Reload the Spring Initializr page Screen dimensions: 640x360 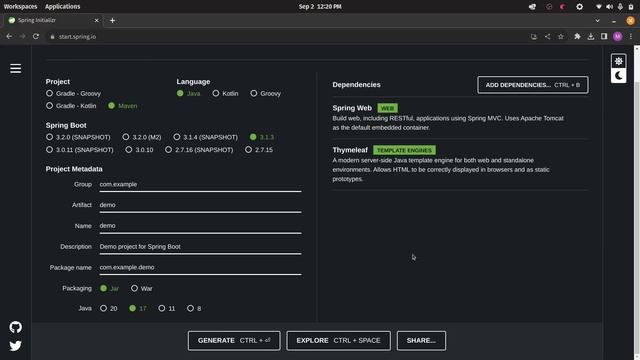pyautogui.click(x=36, y=36)
